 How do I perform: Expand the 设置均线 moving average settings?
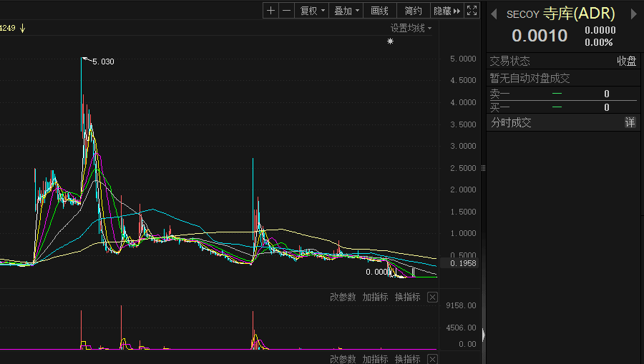coord(411,28)
